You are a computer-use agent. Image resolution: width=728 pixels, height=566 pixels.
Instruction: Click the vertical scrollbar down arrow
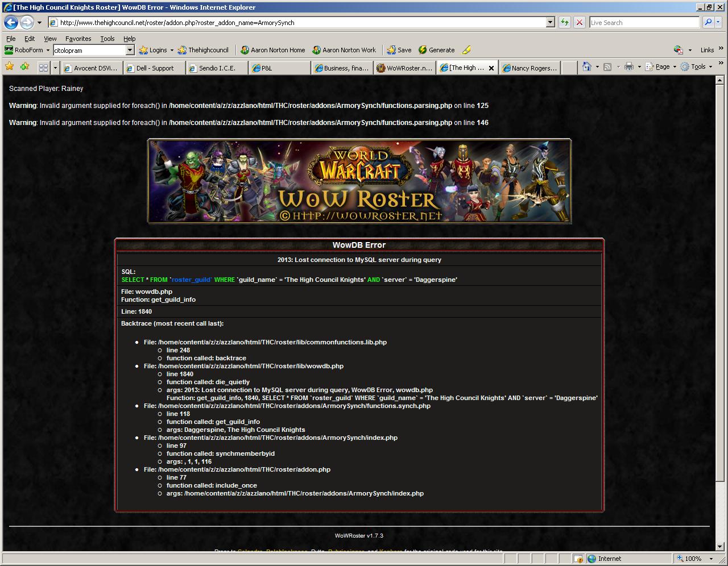pyautogui.click(x=719, y=546)
